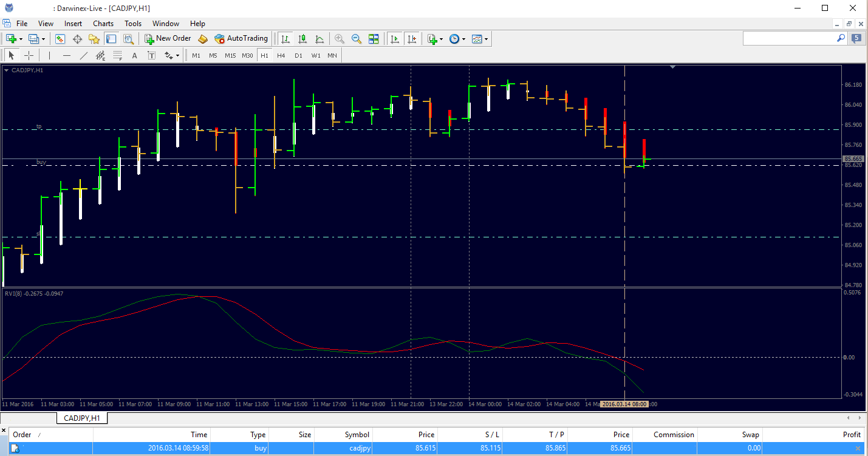Select the Fibonacci retracement tool
The height and width of the screenshot is (456, 868).
click(x=118, y=55)
